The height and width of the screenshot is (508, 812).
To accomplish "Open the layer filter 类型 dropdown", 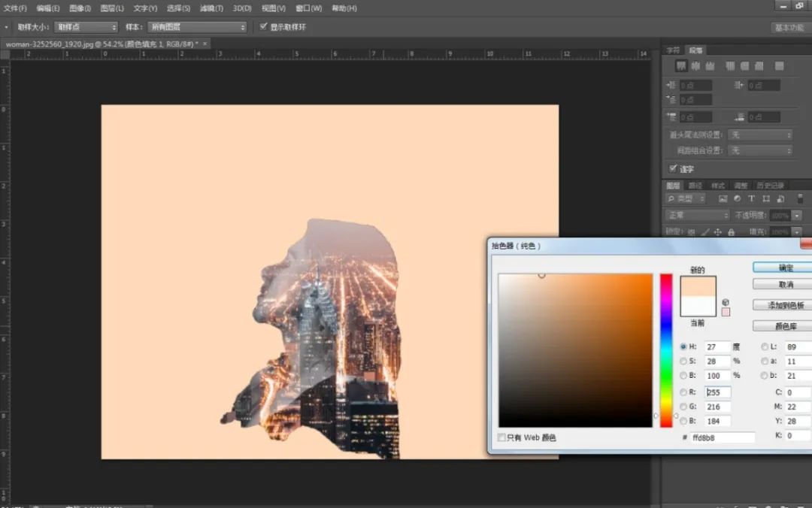I will click(686, 199).
